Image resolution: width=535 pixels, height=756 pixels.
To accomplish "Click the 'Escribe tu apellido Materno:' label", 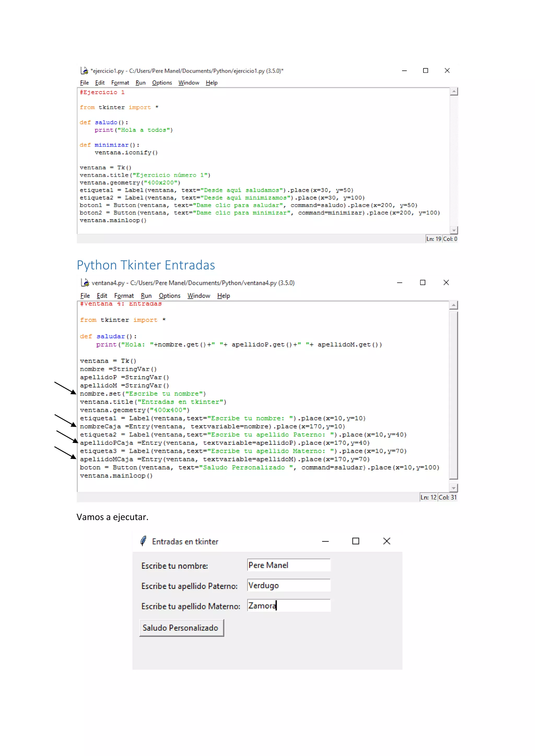I will pos(191,606).
